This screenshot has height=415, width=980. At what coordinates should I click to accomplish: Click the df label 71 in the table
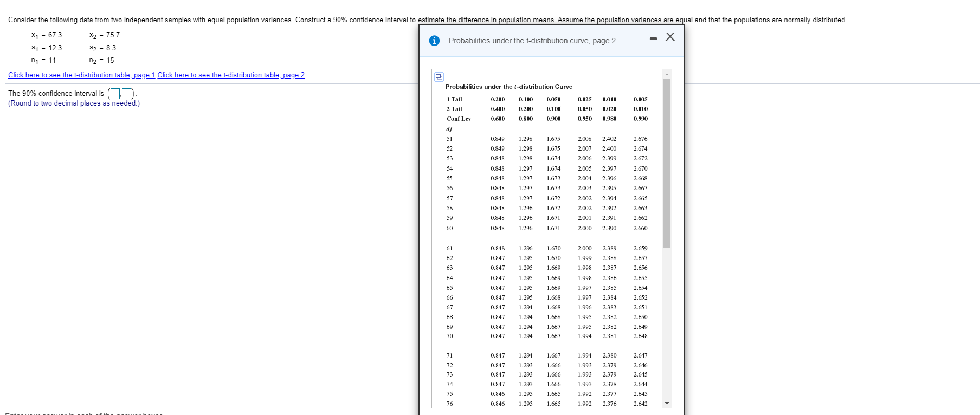click(449, 355)
